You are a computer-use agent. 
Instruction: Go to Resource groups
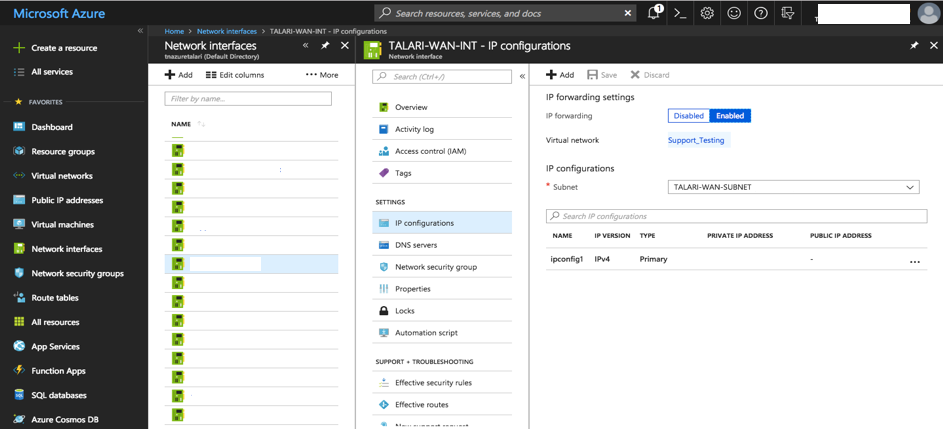(x=63, y=152)
